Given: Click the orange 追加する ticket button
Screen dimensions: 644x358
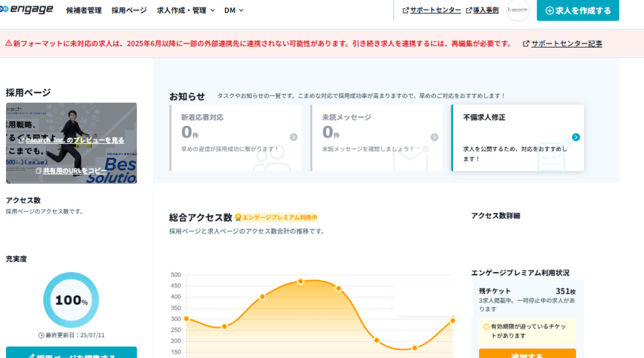Looking at the screenshot, I should point(527,354).
